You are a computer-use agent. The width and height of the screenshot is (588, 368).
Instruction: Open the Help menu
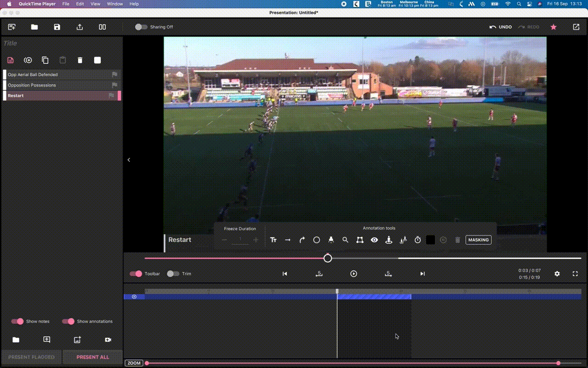click(x=134, y=4)
